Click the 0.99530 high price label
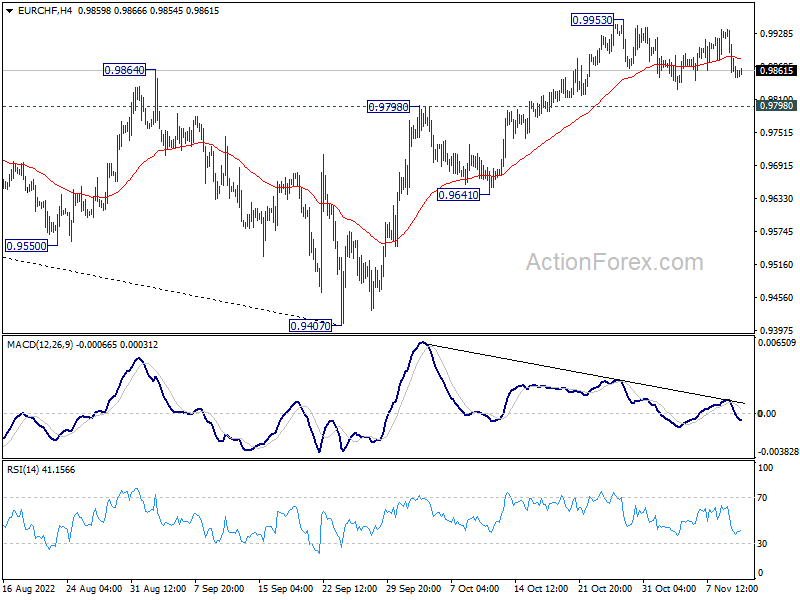800x600 pixels. point(592,20)
